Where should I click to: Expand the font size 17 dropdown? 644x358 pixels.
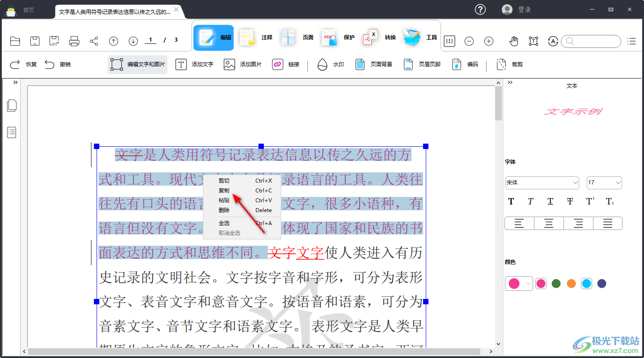(604, 183)
